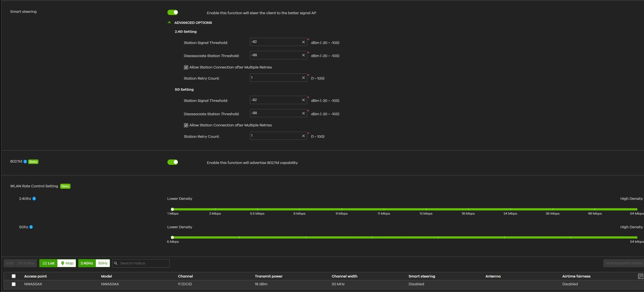This screenshot has height=292, width=644.
Task: Open the table column settings icon
Action: (x=640, y=276)
